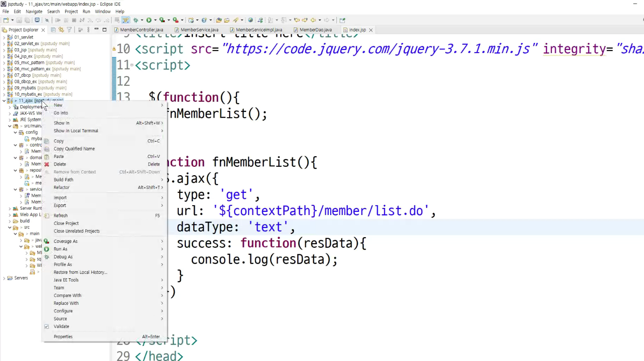The image size is (644, 361).
Task: Click the Last Edit Location arrow icon
Action: (x=297, y=20)
